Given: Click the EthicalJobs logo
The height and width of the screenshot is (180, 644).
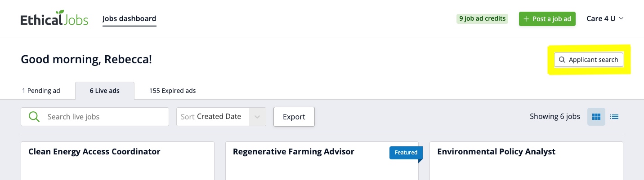Looking at the screenshot, I should (x=54, y=19).
